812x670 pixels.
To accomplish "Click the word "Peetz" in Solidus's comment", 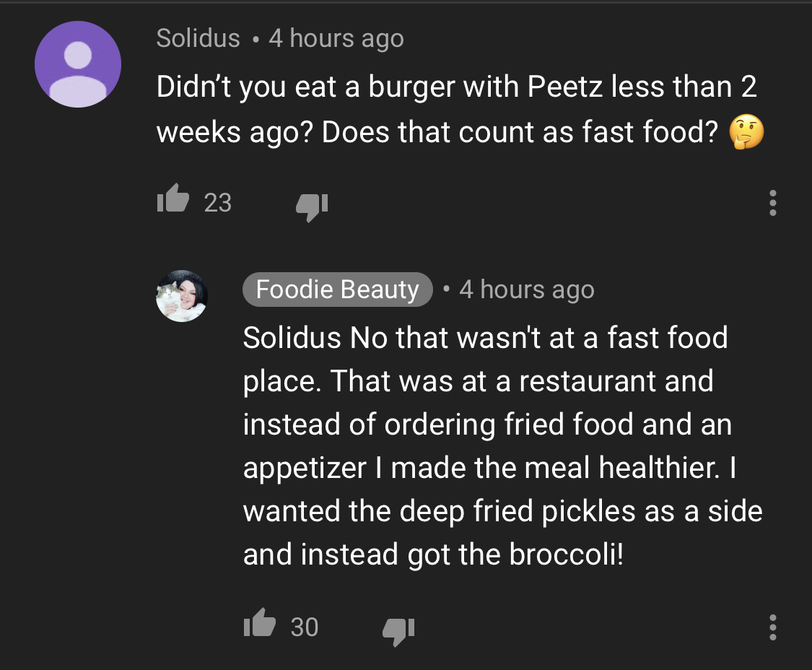I will point(565,86).
